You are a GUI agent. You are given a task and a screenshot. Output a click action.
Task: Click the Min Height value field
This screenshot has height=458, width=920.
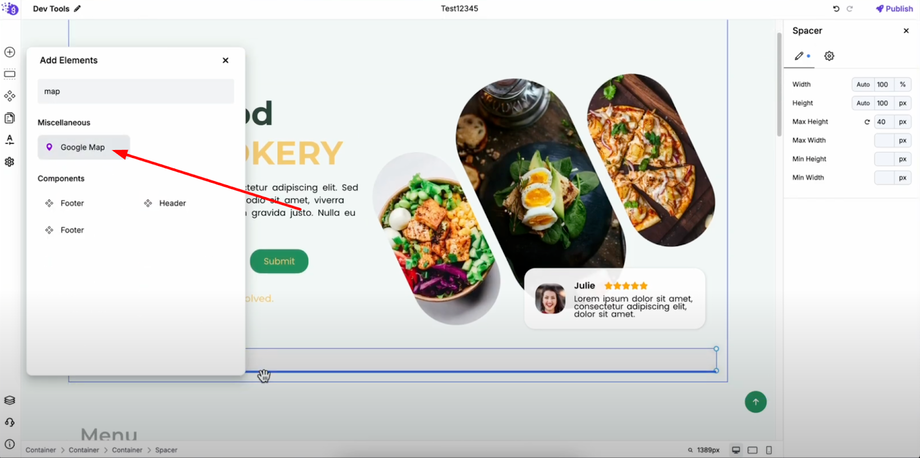click(884, 159)
